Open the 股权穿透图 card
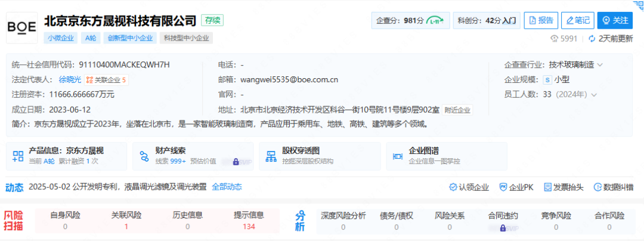The height and width of the screenshot is (241, 644). coord(320,156)
